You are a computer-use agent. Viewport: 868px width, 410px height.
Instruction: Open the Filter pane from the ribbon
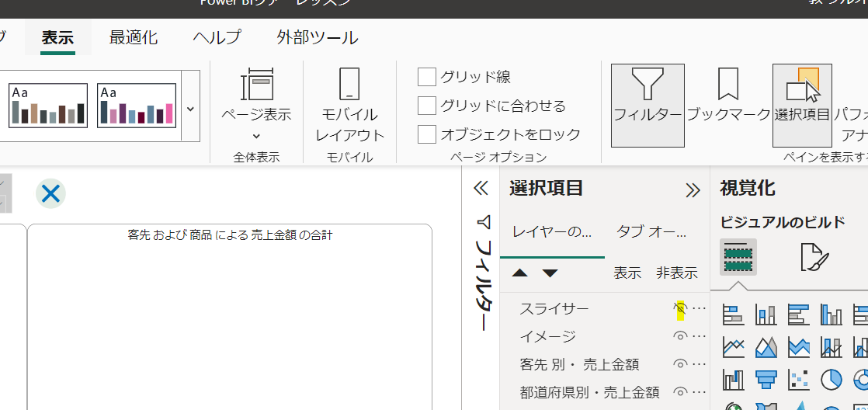point(647,105)
